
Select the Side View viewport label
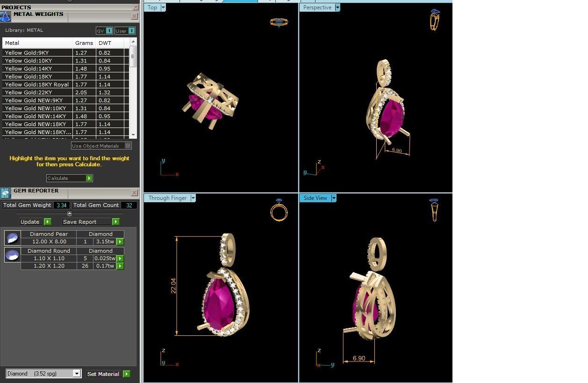point(316,198)
